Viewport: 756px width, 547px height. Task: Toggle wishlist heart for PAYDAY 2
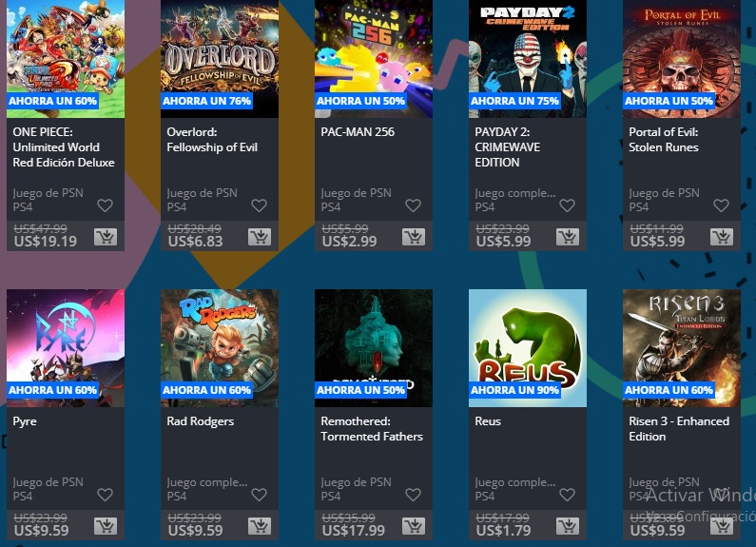[567, 205]
